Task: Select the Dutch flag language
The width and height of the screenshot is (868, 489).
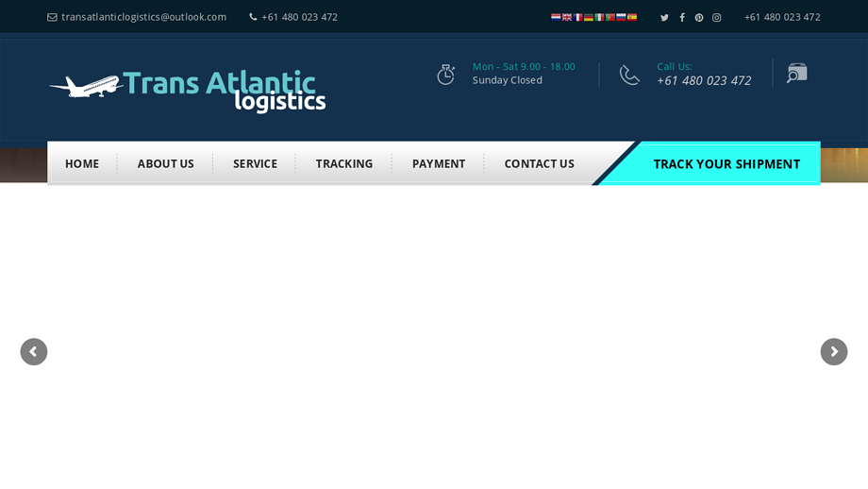Action: pos(556,17)
